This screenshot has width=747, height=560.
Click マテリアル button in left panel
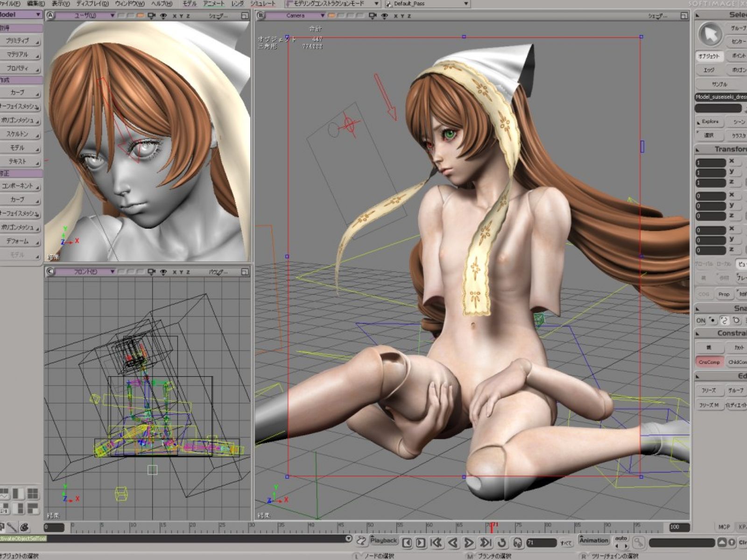click(x=20, y=55)
